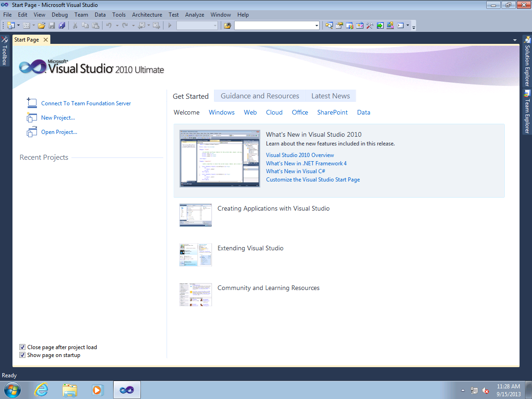Expand the Add New Item dropdown arrow

point(34,25)
